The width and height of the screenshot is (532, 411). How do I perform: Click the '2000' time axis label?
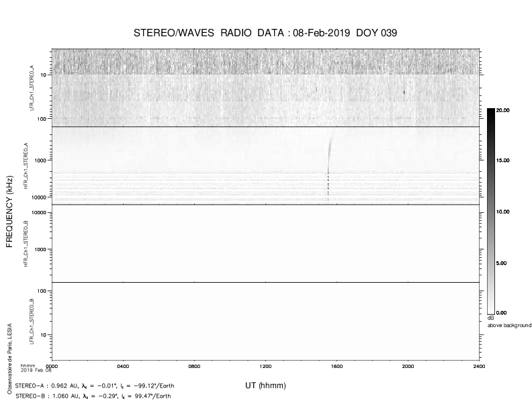pyautogui.click(x=408, y=366)
